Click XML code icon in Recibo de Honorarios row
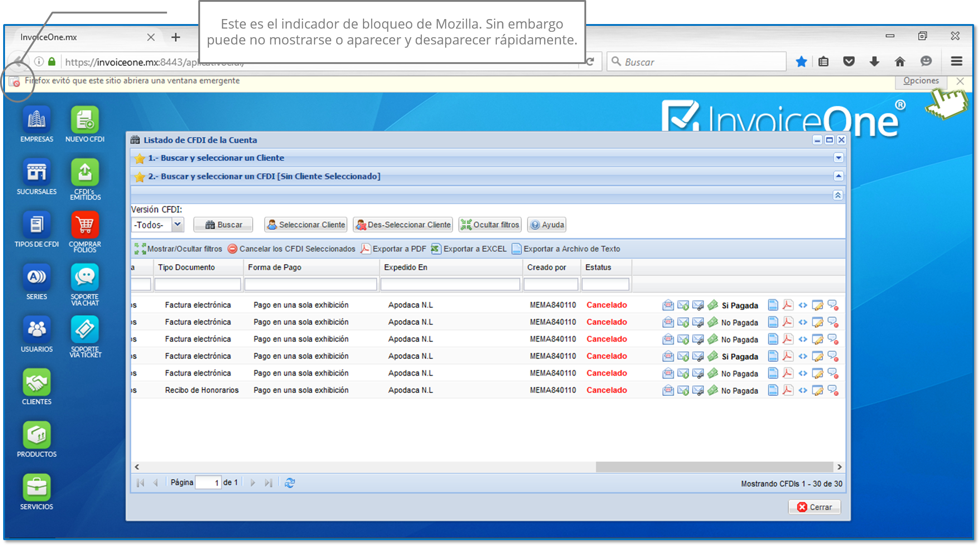 803,390
